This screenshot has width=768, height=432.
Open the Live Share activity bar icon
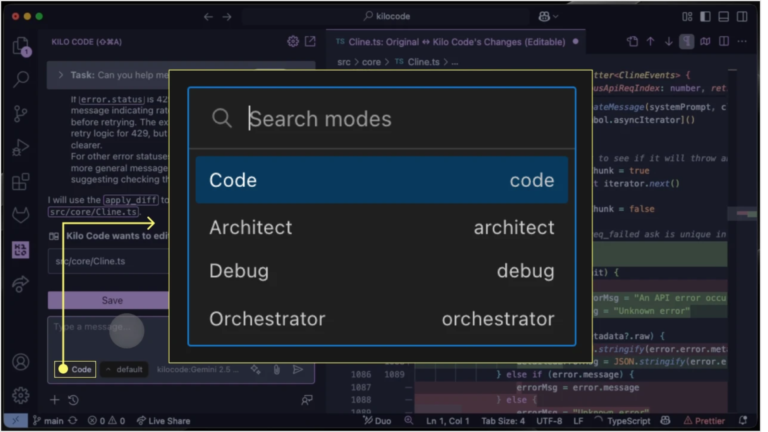[21, 284]
